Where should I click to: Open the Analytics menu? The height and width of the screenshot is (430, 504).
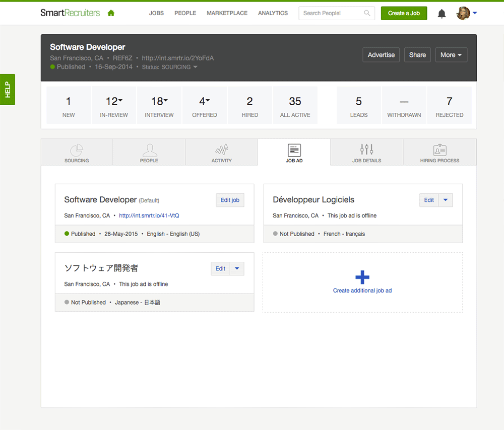coord(273,13)
